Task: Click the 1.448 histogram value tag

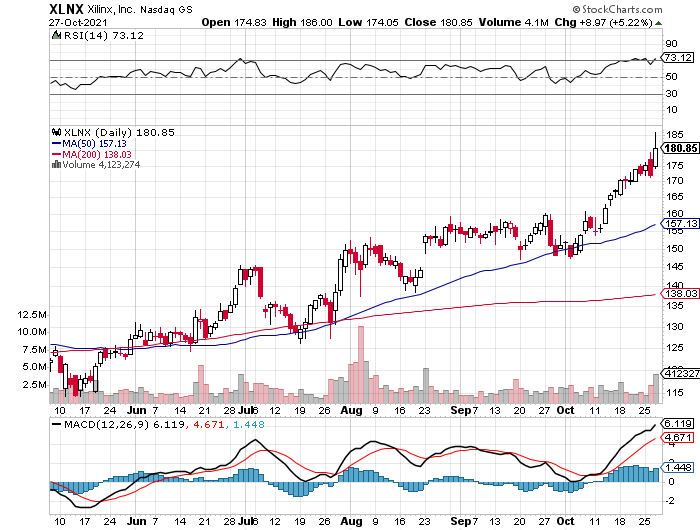Action: tap(678, 467)
